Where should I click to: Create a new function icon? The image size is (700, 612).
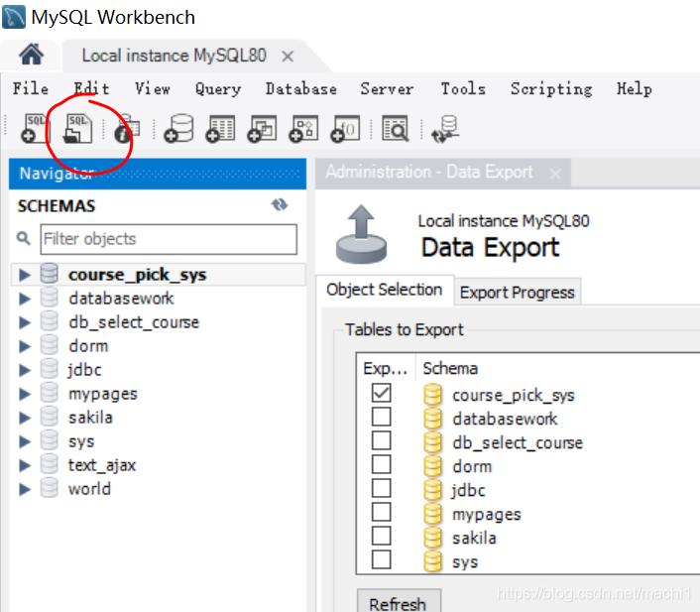345,129
